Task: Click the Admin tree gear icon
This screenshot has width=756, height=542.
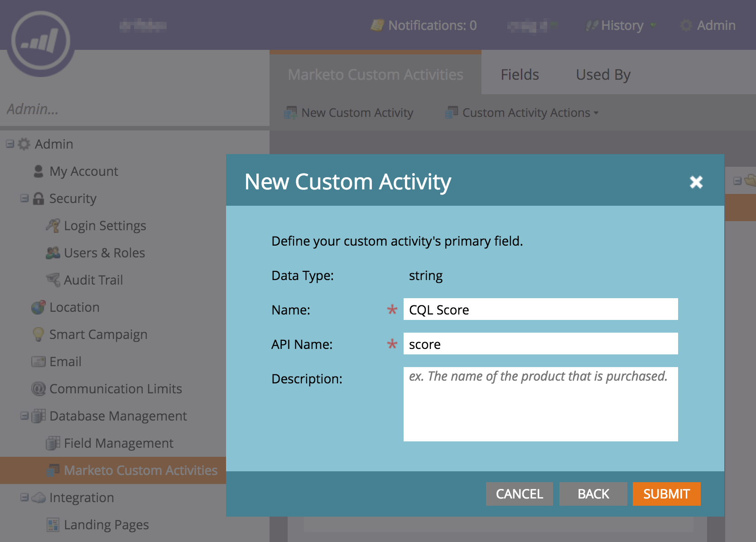Action: (x=24, y=144)
